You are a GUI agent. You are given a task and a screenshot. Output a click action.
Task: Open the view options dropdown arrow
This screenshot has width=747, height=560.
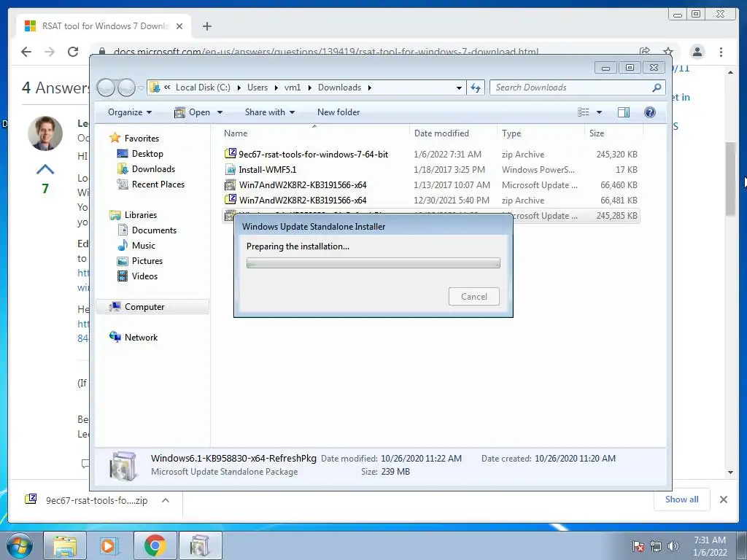click(x=600, y=112)
